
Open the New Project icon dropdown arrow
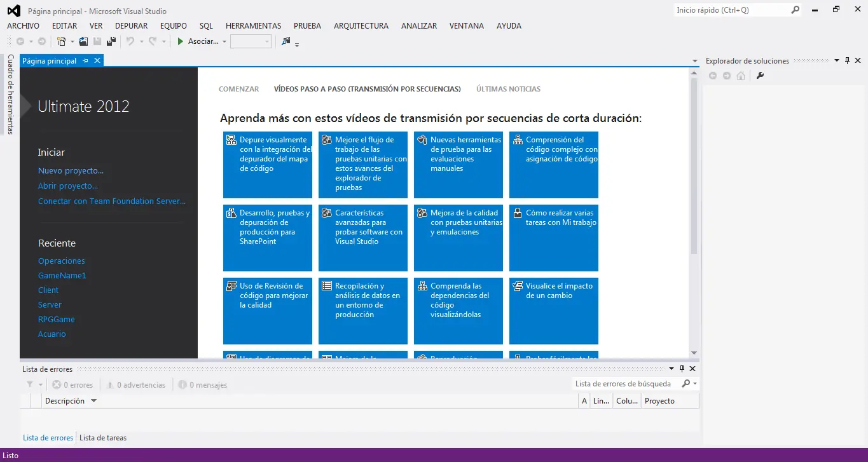(x=72, y=42)
